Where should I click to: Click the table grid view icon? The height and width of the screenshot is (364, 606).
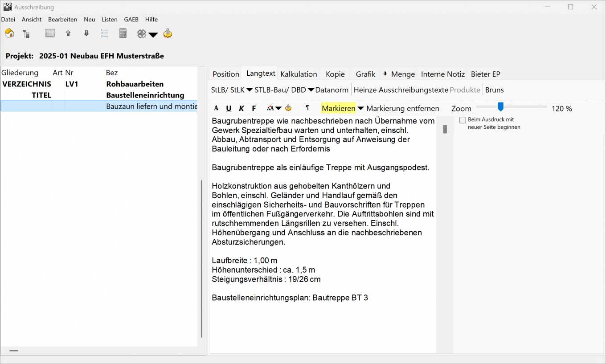coord(50,33)
